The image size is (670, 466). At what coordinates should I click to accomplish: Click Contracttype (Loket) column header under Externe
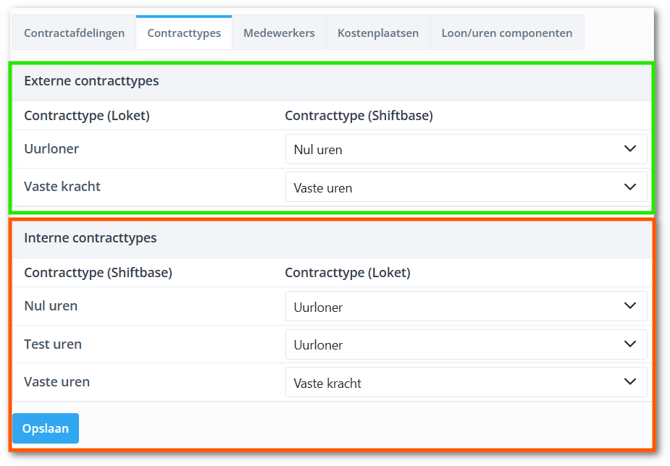[86, 115]
